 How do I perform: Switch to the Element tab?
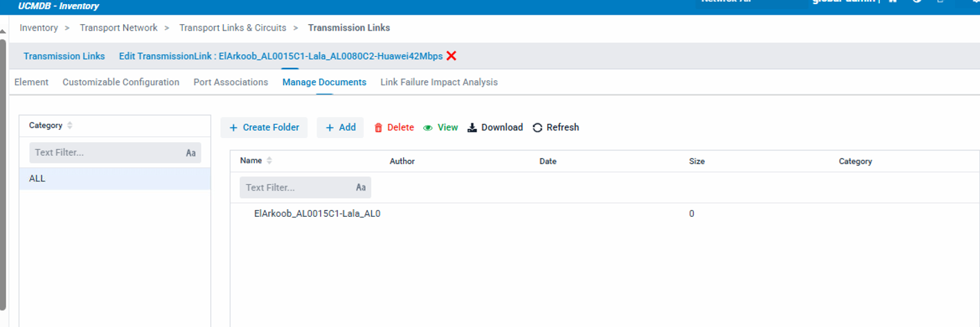point(31,82)
